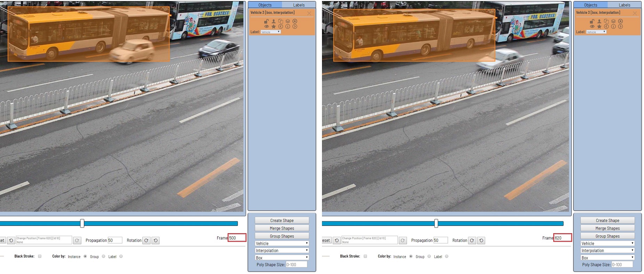Enable the Black Stroke checkbox in the frame 500 view

pyautogui.click(x=40, y=256)
